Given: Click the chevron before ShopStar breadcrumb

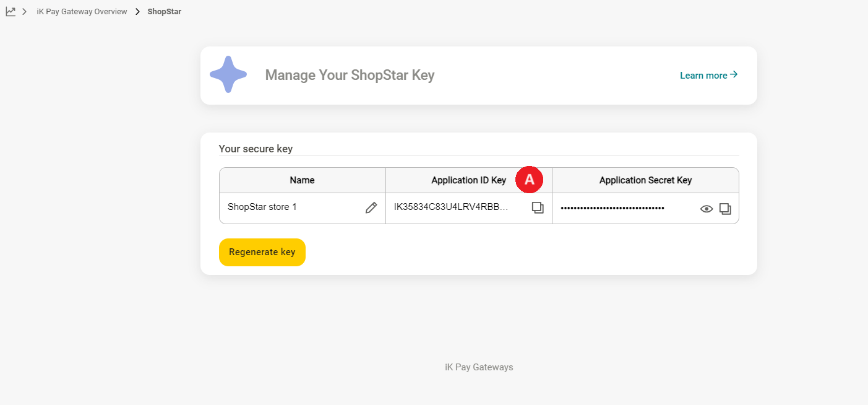Looking at the screenshot, I should (x=137, y=12).
